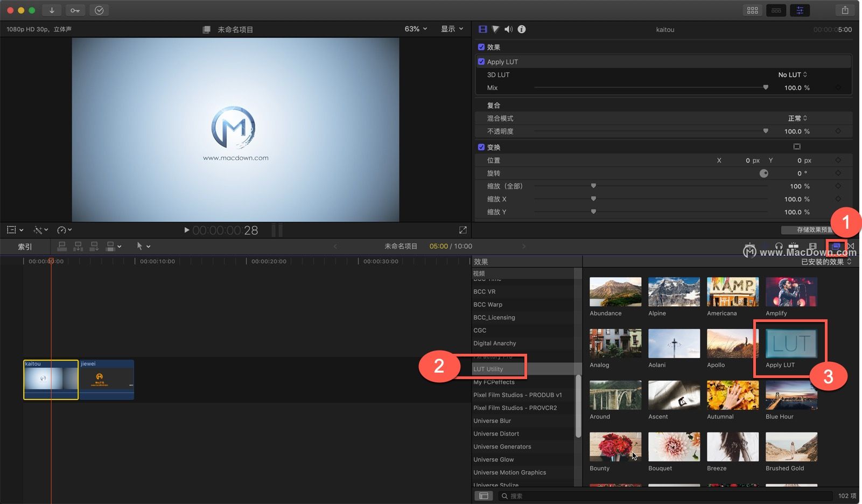Viewport: 862px width, 504px height.
Task: Select LUT Utility in the effects categories list
Action: pos(489,369)
